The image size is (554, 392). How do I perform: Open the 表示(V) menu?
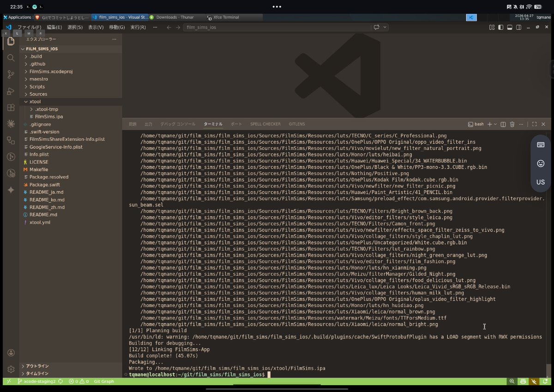point(96,27)
